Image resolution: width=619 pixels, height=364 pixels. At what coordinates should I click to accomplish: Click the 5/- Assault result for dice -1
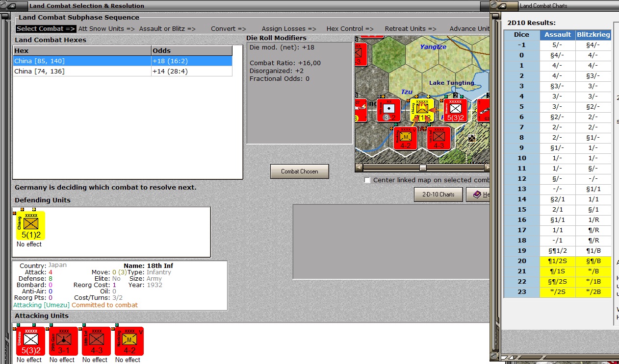[558, 45]
